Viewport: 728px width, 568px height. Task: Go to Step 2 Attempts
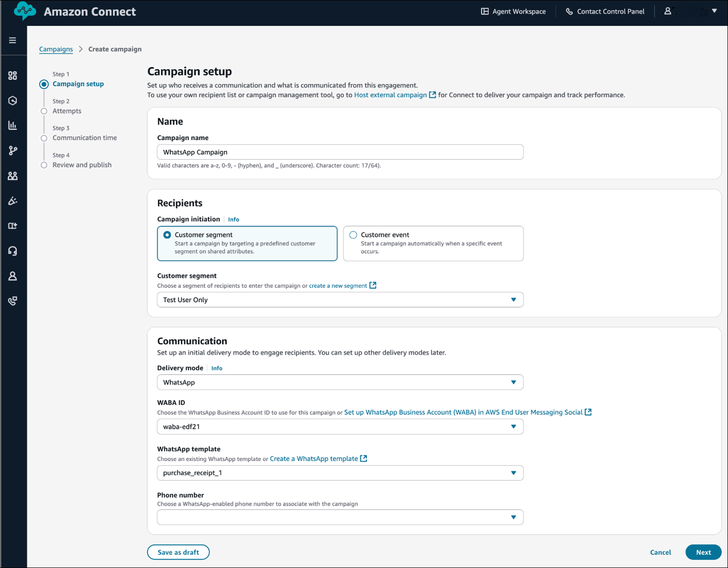(67, 111)
